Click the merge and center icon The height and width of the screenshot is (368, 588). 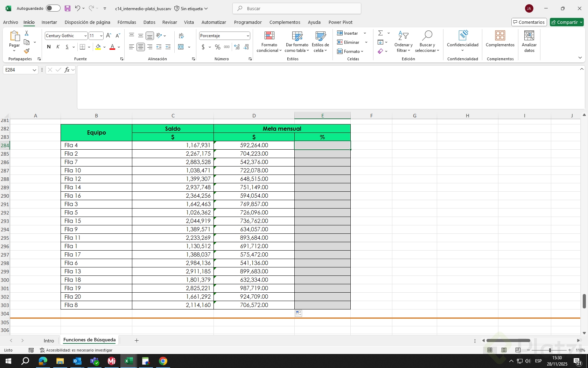[181, 47]
